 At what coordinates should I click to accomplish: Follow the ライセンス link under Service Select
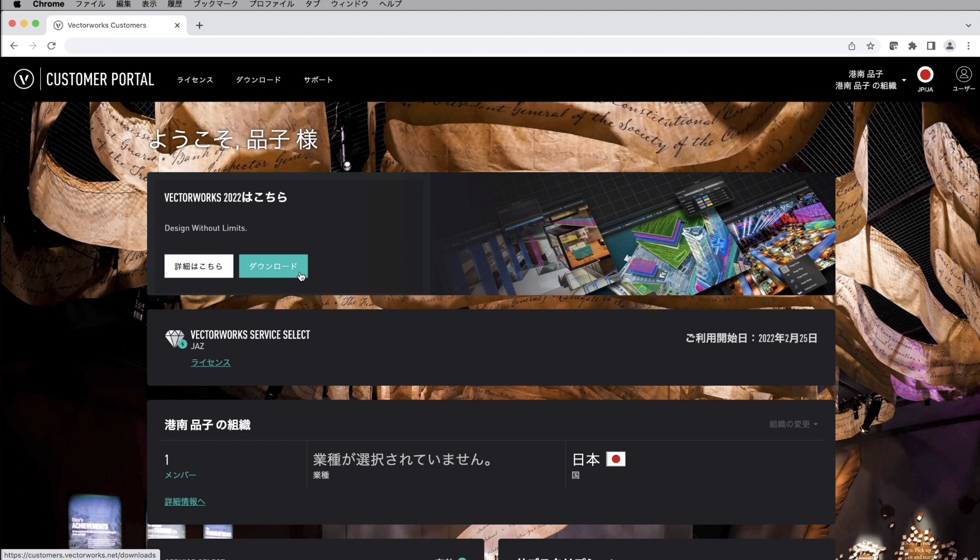pos(210,362)
